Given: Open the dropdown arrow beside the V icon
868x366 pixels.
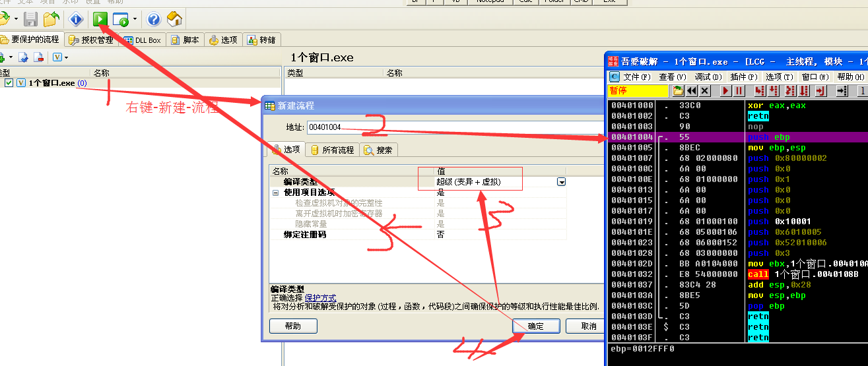Looking at the screenshot, I should tap(66, 57).
